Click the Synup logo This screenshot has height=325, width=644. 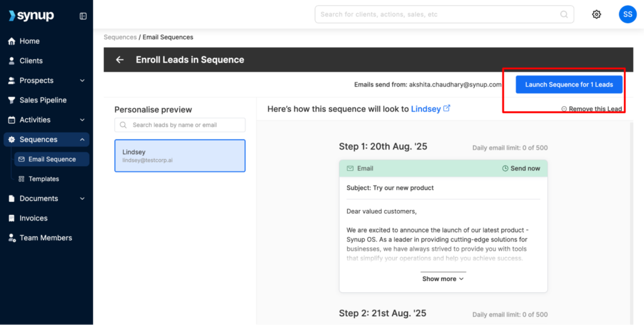31,16
